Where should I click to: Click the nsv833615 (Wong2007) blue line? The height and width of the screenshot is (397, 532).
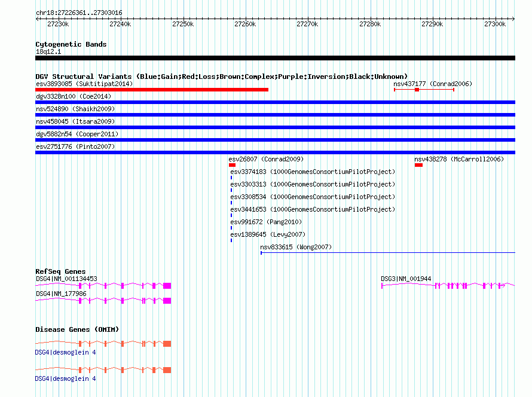(388, 253)
